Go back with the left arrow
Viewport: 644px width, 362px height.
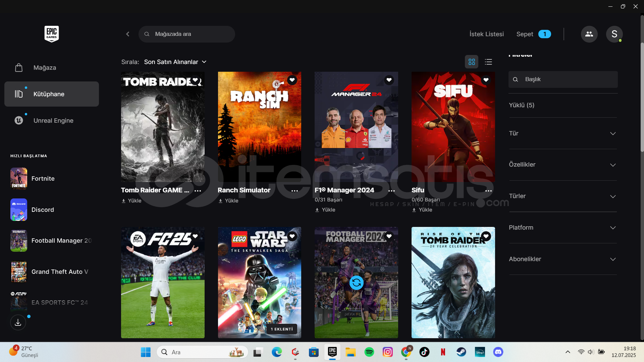tap(128, 34)
